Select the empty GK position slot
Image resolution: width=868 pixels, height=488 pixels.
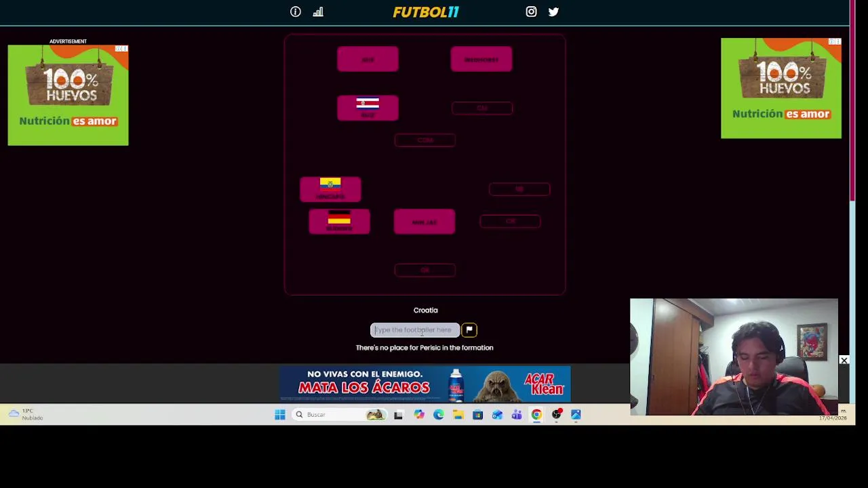pos(425,270)
